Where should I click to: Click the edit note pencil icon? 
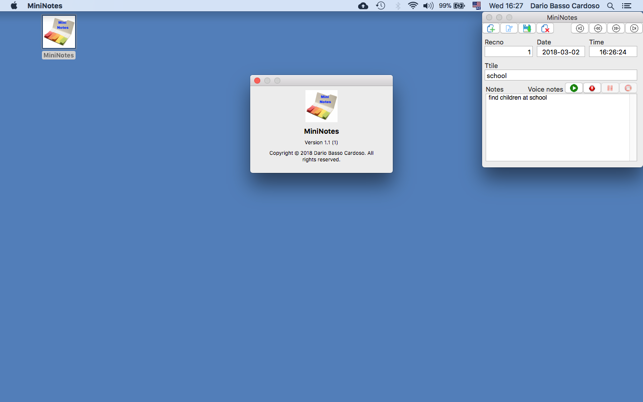[x=509, y=28]
